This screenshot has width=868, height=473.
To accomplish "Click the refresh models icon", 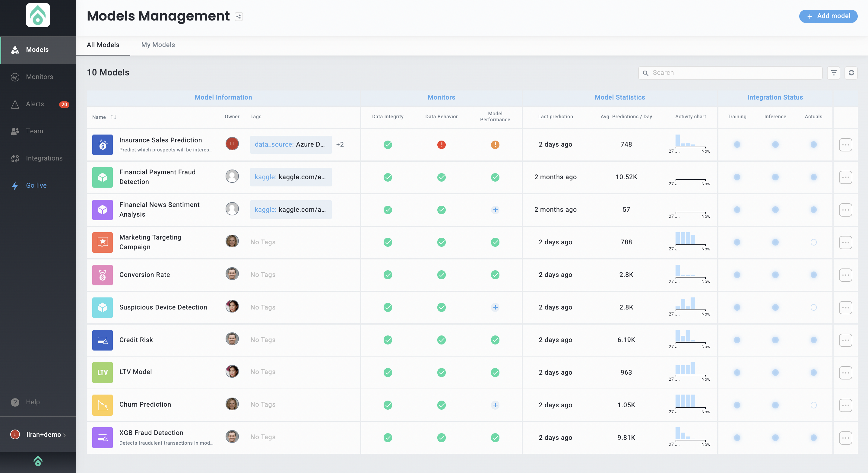I will [851, 73].
